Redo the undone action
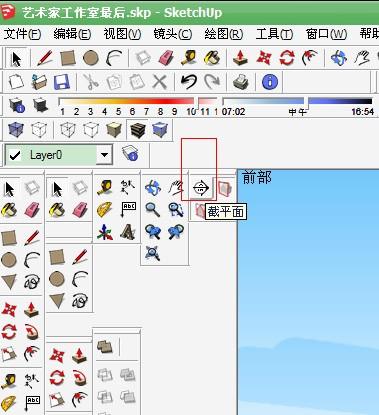 pyautogui.click(x=212, y=82)
